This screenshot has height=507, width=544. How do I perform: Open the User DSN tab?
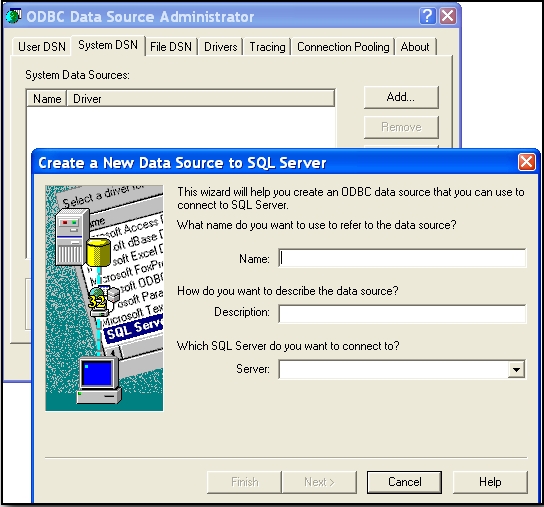42,47
